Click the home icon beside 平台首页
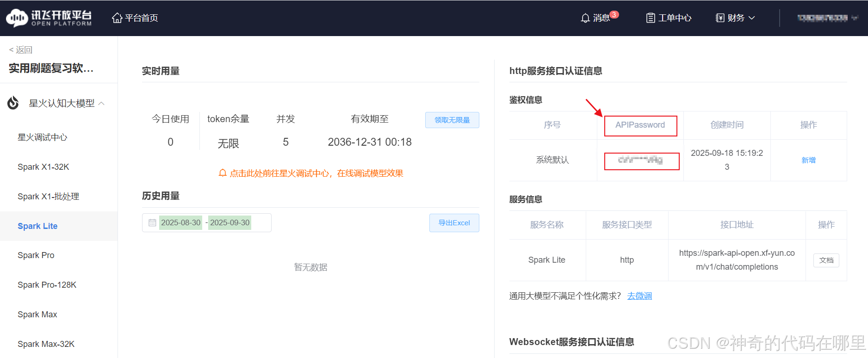The height and width of the screenshot is (358, 868). [x=117, y=18]
